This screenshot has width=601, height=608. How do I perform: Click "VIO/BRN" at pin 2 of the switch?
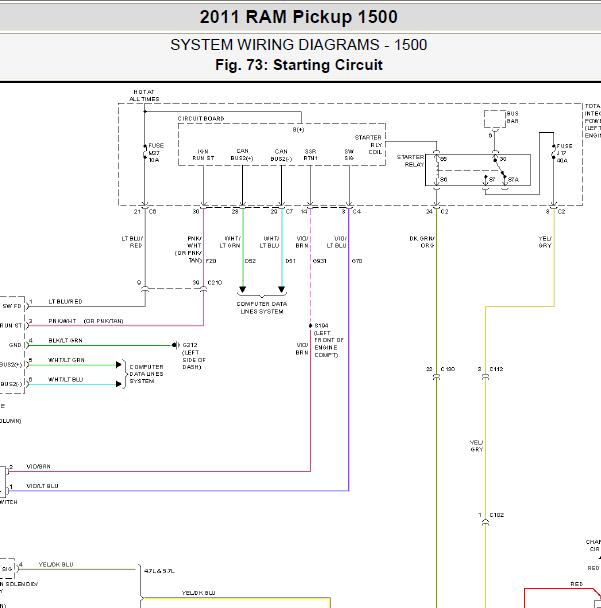(38, 466)
